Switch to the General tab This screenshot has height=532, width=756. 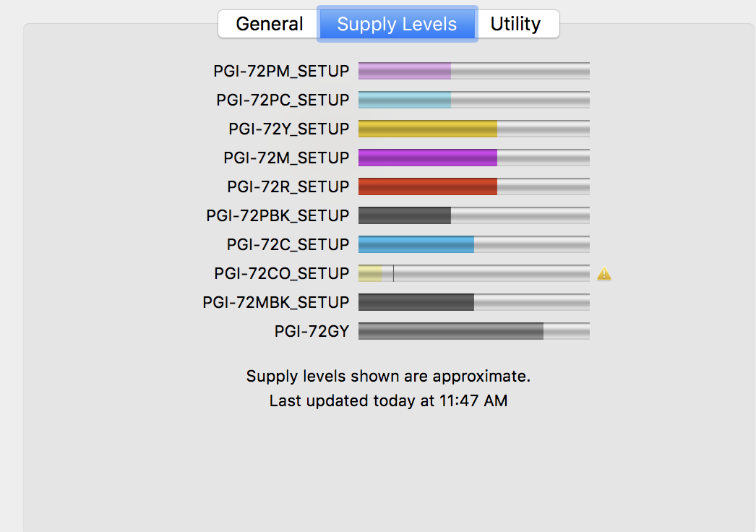point(267,24)
